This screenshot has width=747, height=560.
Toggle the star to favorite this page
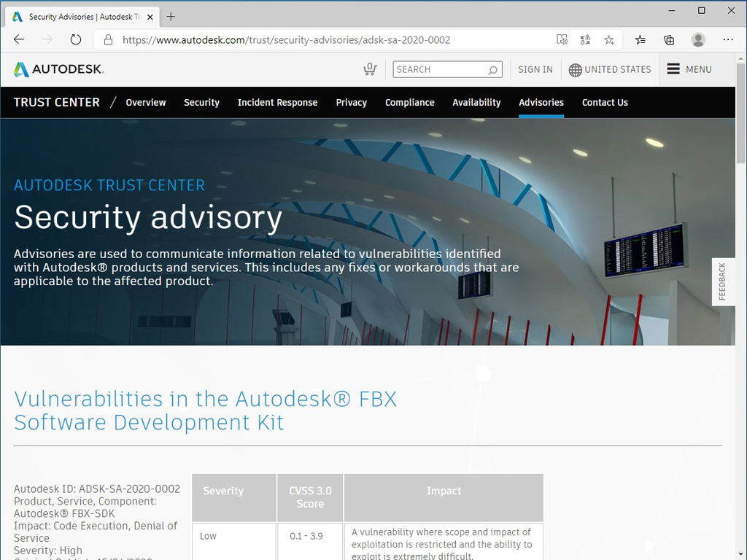tap(608, 39)
